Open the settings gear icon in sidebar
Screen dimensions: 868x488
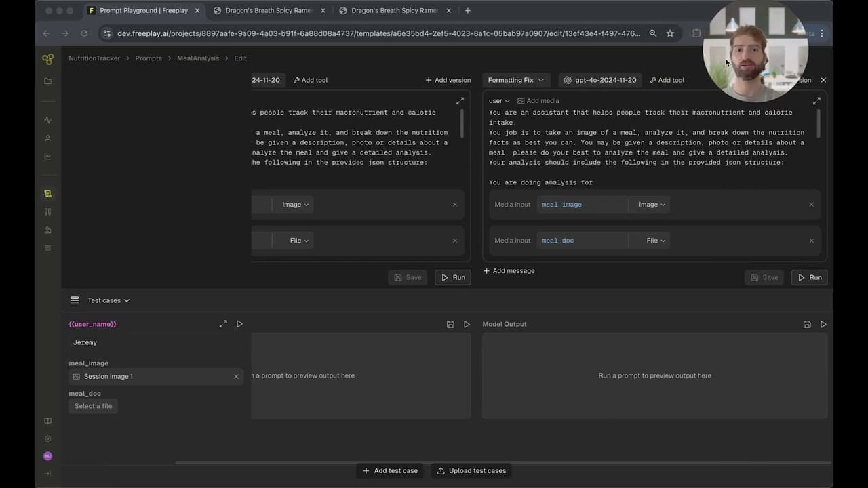point(47,438)
